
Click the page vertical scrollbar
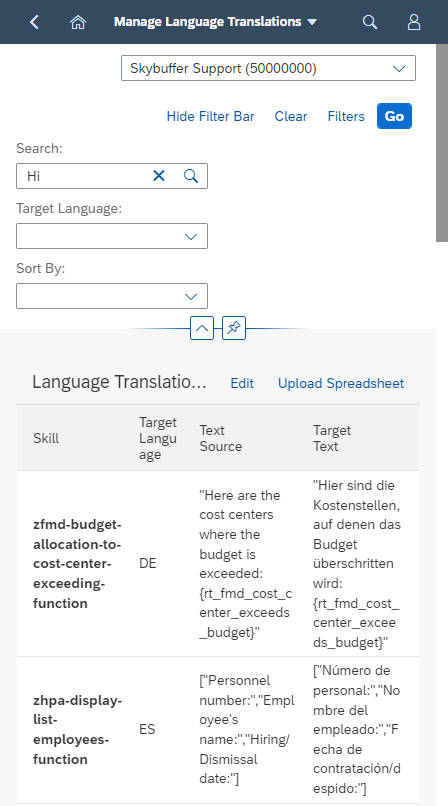click(x=442, y=143)
